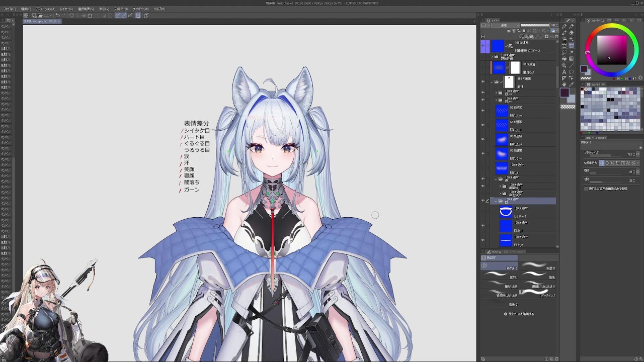Select the Eyedropper tool
Screen dimensions: 644x362
click(x=571, y=84)
